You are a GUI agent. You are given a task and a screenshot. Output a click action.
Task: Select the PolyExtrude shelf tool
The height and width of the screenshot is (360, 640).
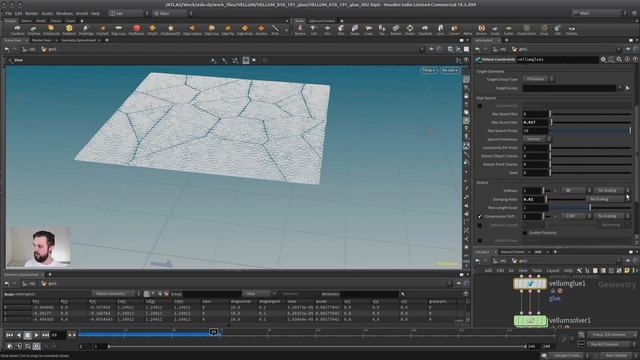(x=51, y=29)
